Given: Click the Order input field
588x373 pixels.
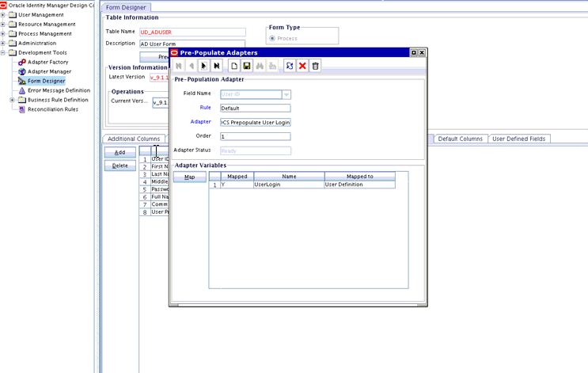Looking at the screenshot, I should [x=255, y=136].
